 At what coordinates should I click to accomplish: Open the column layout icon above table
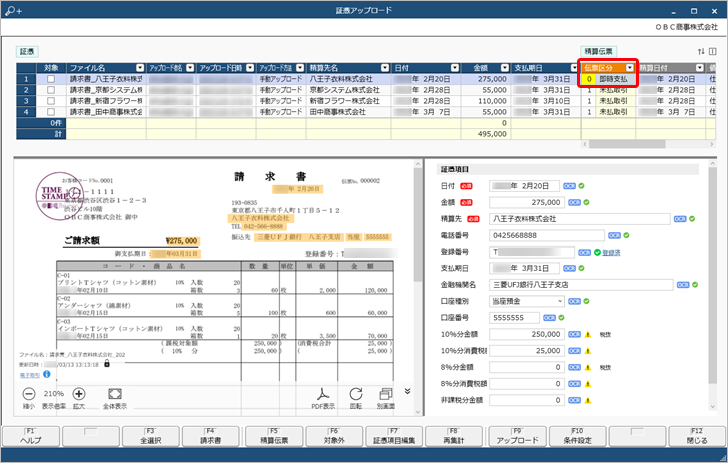pos(713,52)
